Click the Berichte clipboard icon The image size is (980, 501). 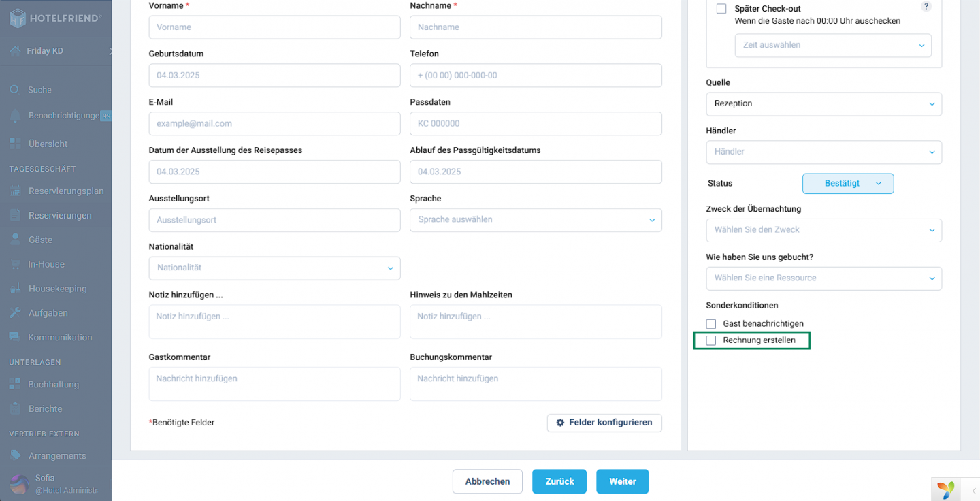coord(15,409)
